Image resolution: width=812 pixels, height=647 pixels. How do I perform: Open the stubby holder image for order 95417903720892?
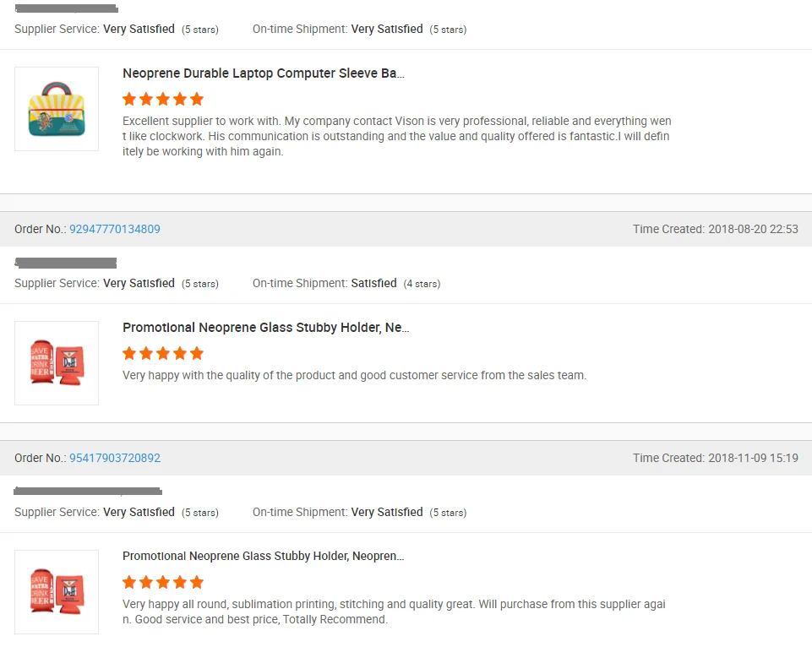coord(57,592)
